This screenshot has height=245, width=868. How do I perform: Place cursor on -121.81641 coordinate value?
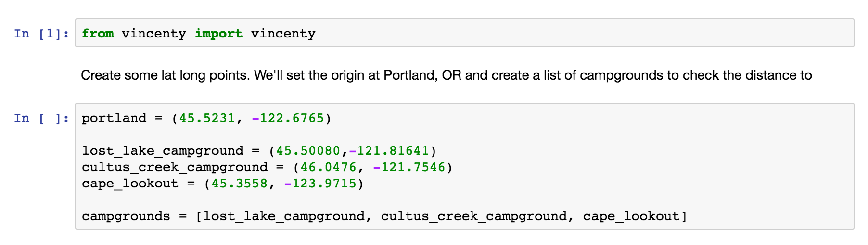[x=389, y=151]
